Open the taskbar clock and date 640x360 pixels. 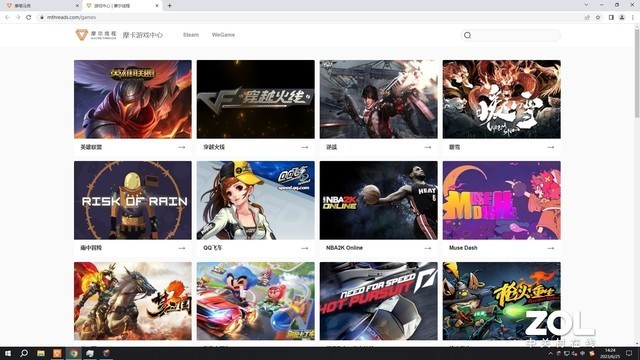[x=610, y=353]
